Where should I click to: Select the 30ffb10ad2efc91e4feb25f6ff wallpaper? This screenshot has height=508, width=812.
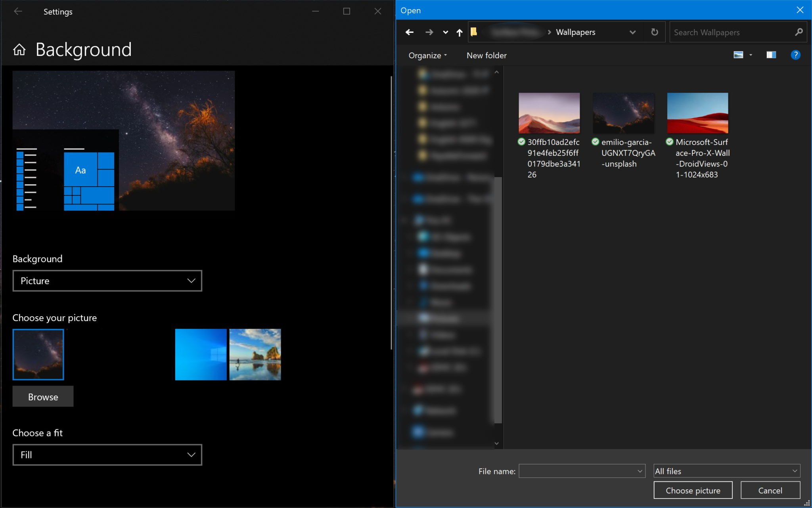549,113
